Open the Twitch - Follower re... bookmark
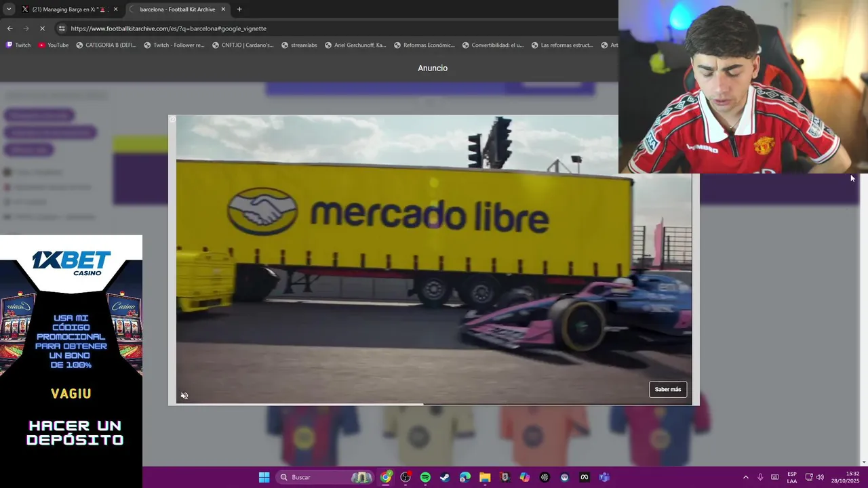This screenshot has width=868, height=488. point(174,45)
